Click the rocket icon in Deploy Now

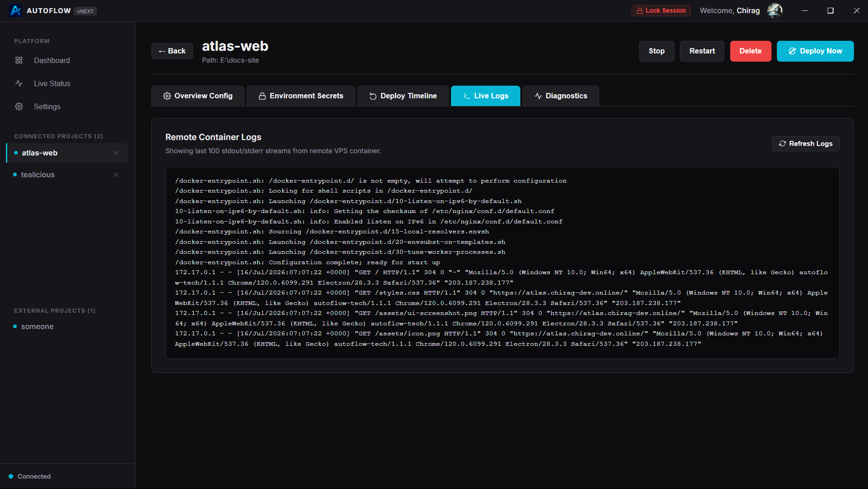click(x=792, y=51)
